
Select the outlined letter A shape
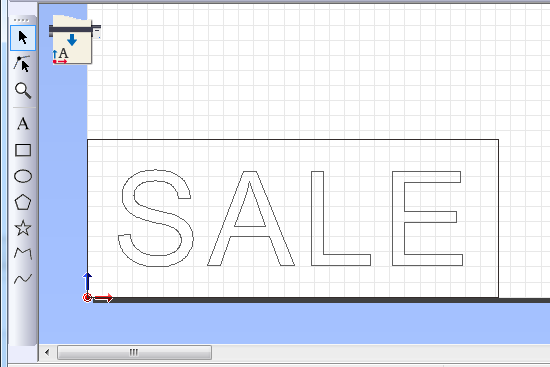pos(250,218)
